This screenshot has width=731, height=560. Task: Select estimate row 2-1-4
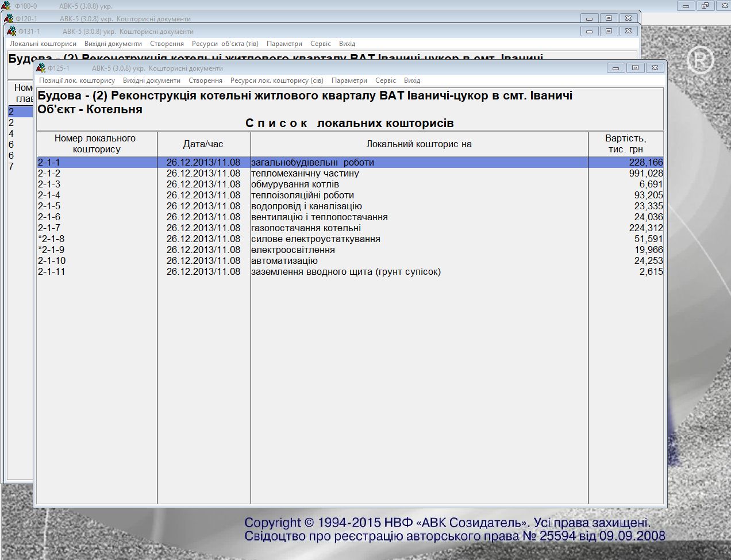(350, 195)
